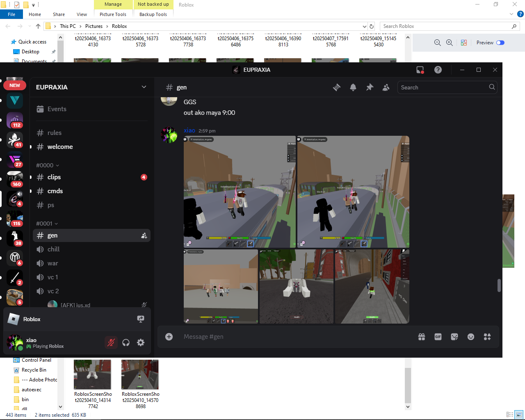Expand This PC breadcrumb arrow
The height and width of the screenshot is (420, 525).
[x=80, y=26]
